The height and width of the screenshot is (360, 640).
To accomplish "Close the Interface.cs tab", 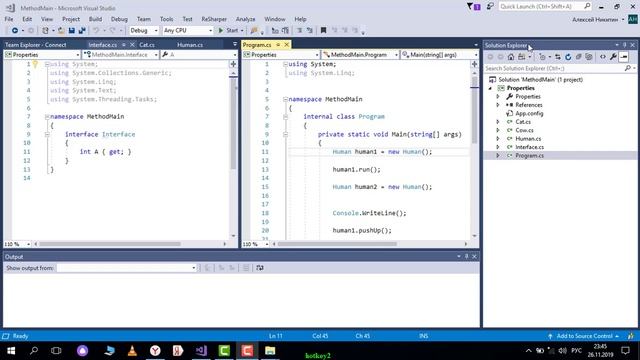I will [x=132, y=44].
